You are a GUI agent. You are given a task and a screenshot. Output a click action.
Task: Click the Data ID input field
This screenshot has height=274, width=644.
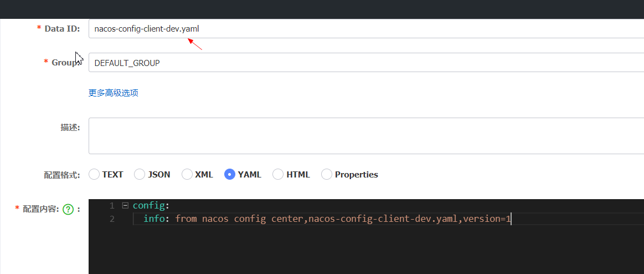point(367,29)
